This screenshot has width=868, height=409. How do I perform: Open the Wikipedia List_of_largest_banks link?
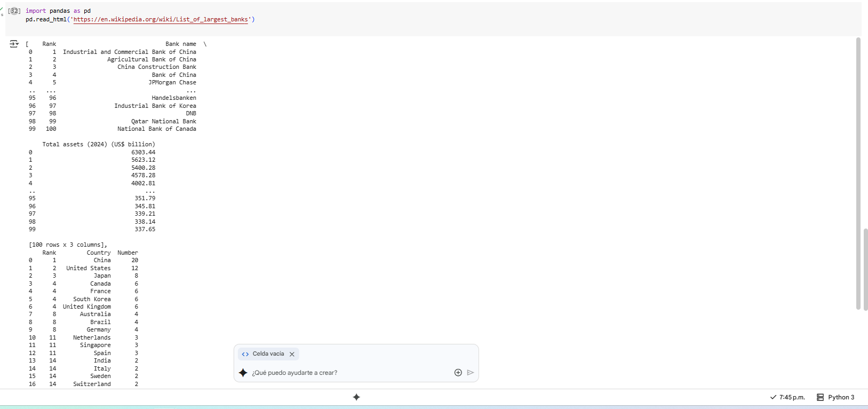[x=161, y=19]
